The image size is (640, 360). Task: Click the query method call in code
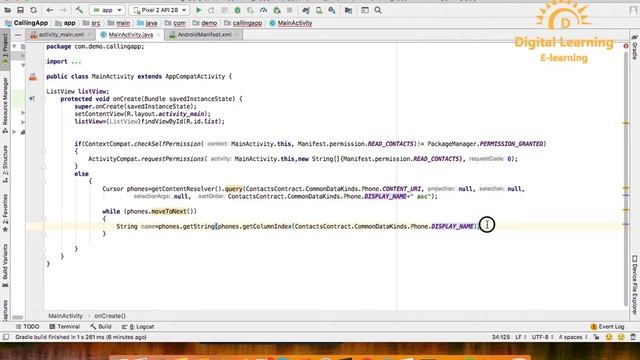point(233,189)
